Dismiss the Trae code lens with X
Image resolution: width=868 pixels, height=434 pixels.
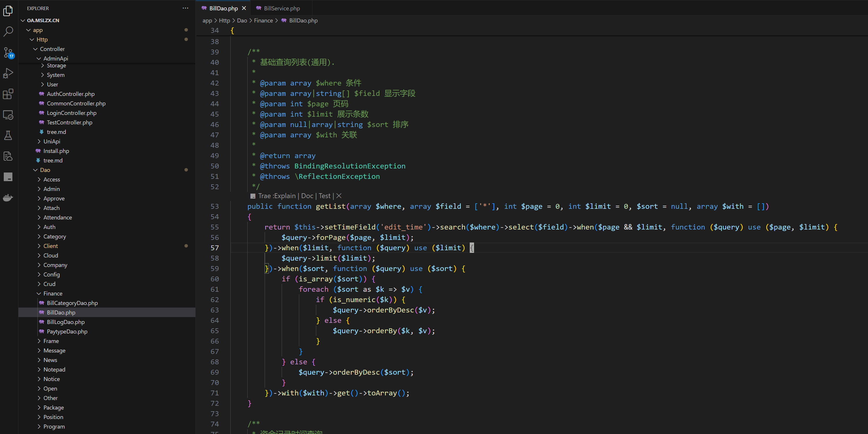(339, 196)
